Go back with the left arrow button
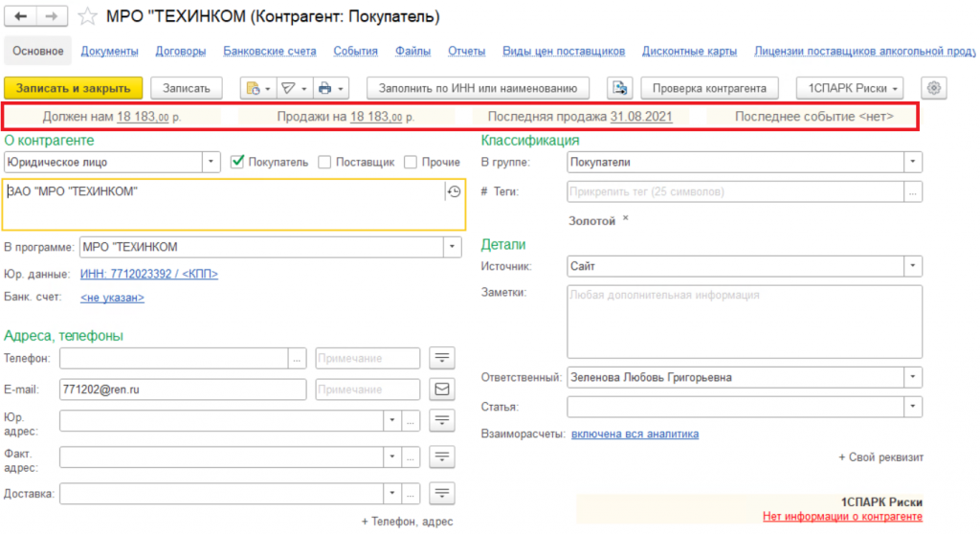The height and width of the screenshot is (534, 980). click(21, 16)
